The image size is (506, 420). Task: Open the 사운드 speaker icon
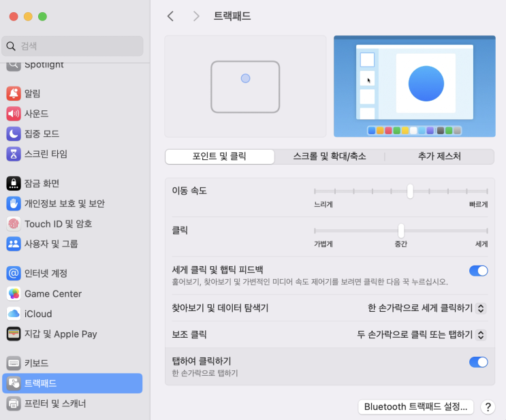point(14,114)
